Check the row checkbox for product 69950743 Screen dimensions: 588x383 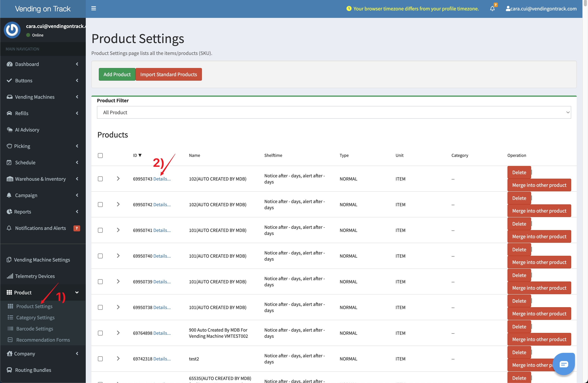(100, 179)
